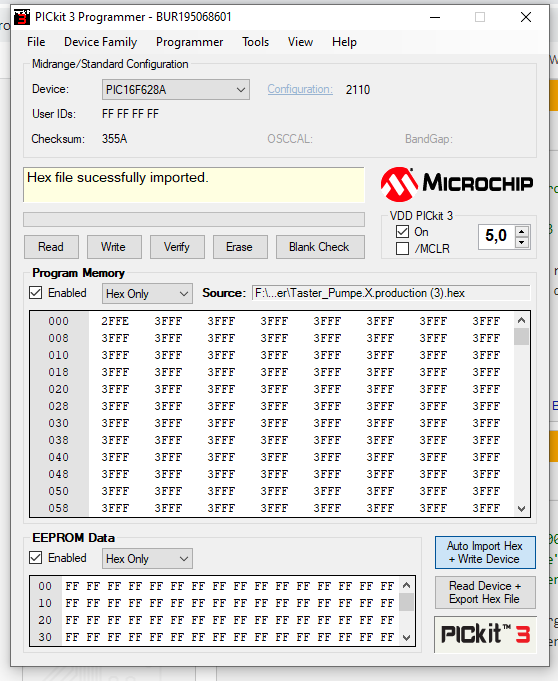
Task: Click the Configuration value 2110
Action: pyautogui.click(x=358, y=90)
